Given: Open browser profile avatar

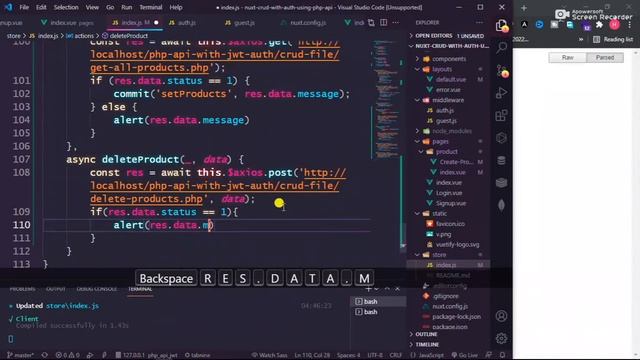Looking at the screenshot, I should coord(614,25).
